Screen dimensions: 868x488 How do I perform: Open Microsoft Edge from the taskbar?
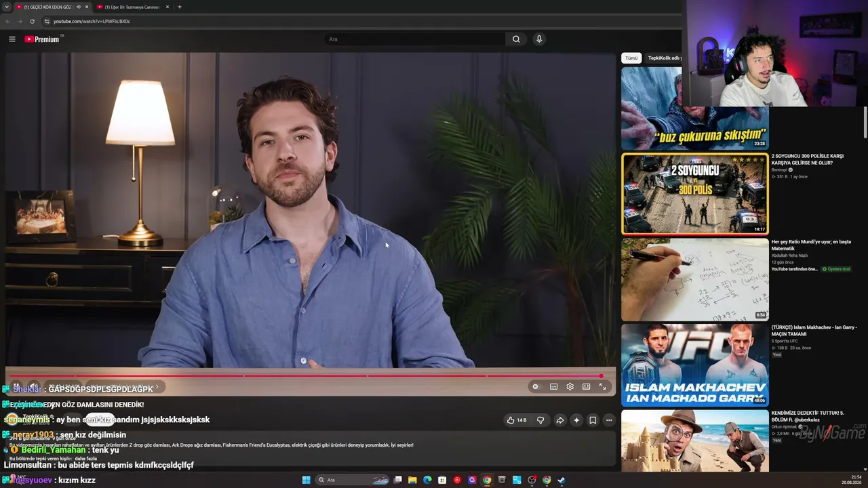[427, 480]
